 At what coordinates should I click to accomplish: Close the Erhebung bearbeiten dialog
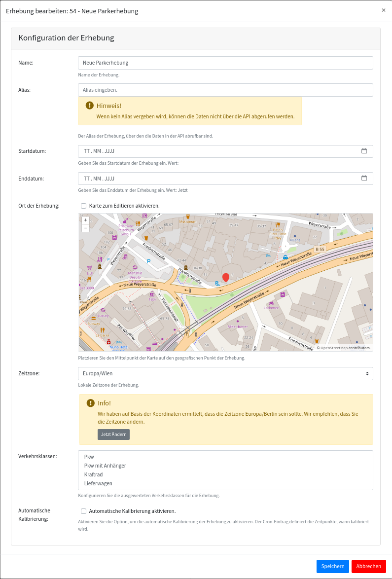pos(384,10)
